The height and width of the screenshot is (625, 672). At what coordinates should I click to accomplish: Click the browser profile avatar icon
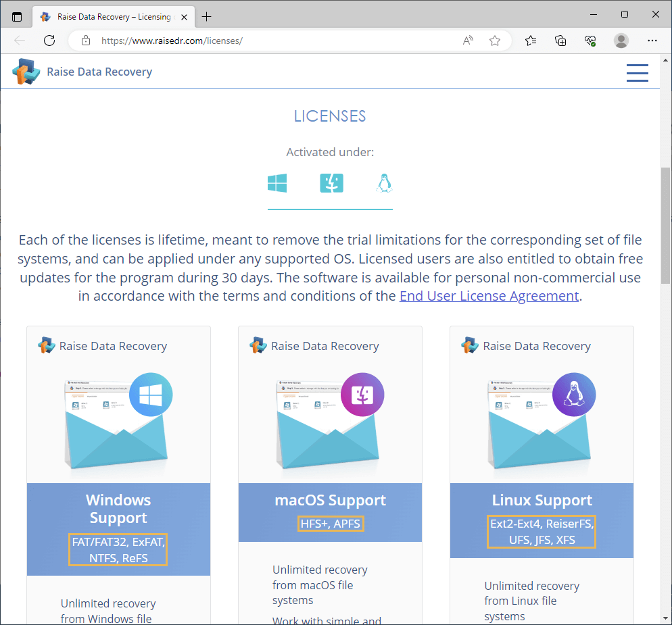point(621,41)
